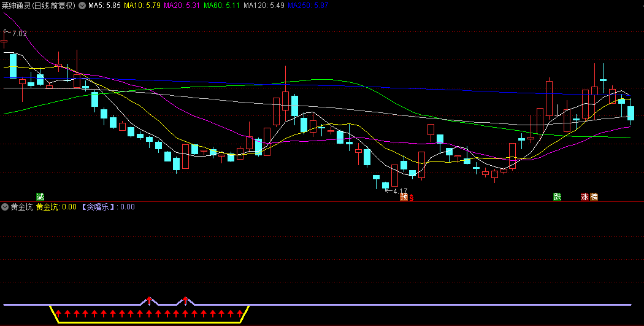Click the cyan candlestick marked by the 4.17 arrow

[x=385, y=185]
